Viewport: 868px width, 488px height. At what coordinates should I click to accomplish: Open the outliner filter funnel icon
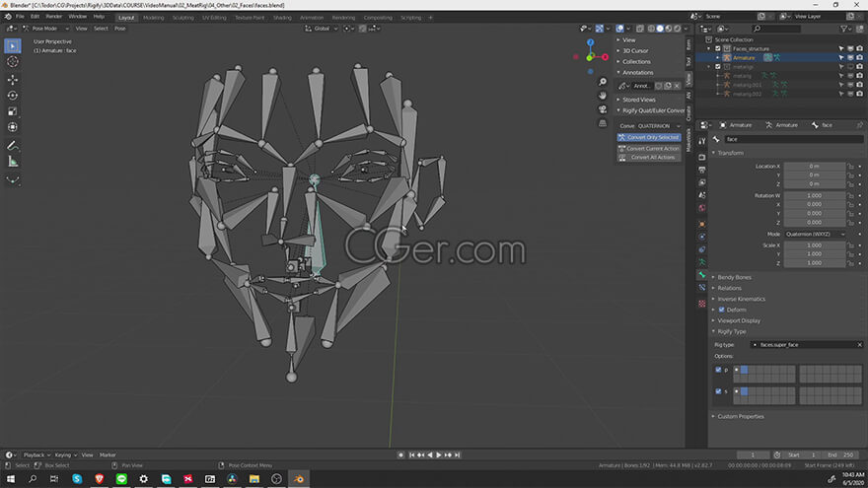(844, 29)
